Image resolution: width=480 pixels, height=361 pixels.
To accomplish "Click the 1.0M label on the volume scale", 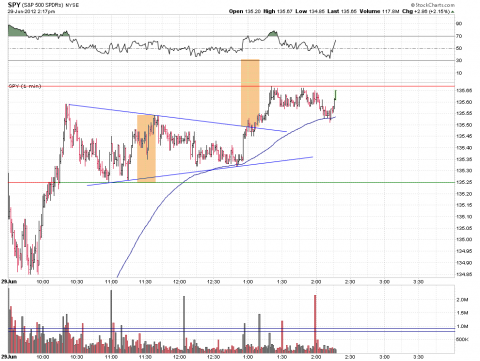I will click(x=462, y=326).
